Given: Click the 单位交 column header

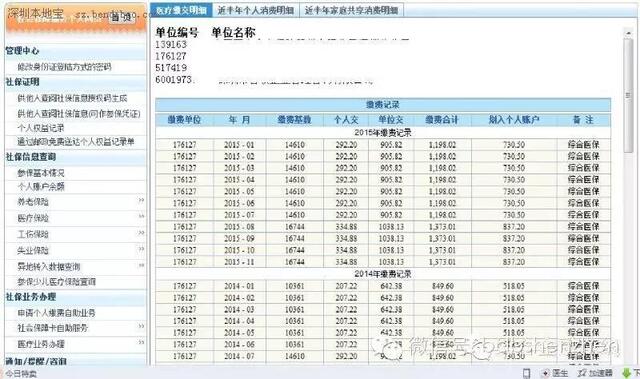Looking at the screenshot, I should tap(391, 120).
